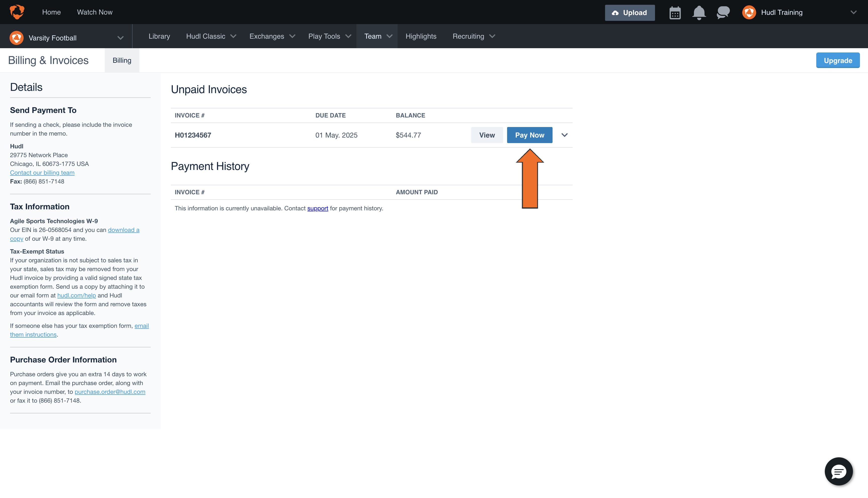The image size is (868, 498).
Task: Select Watch Now from the top menu
Action: coord(95,12)
